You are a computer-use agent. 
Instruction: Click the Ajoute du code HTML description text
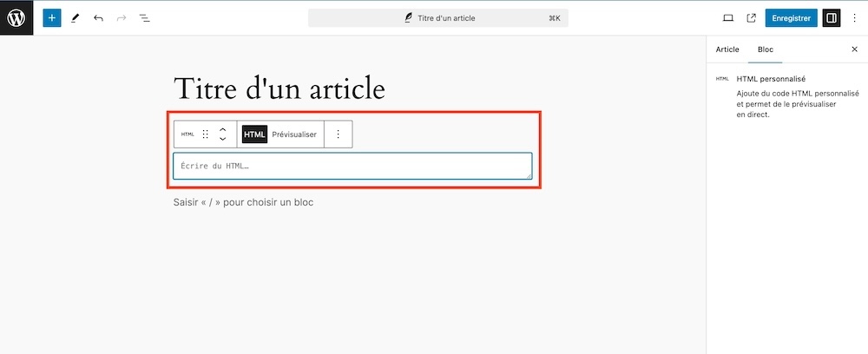coord(798,104)
